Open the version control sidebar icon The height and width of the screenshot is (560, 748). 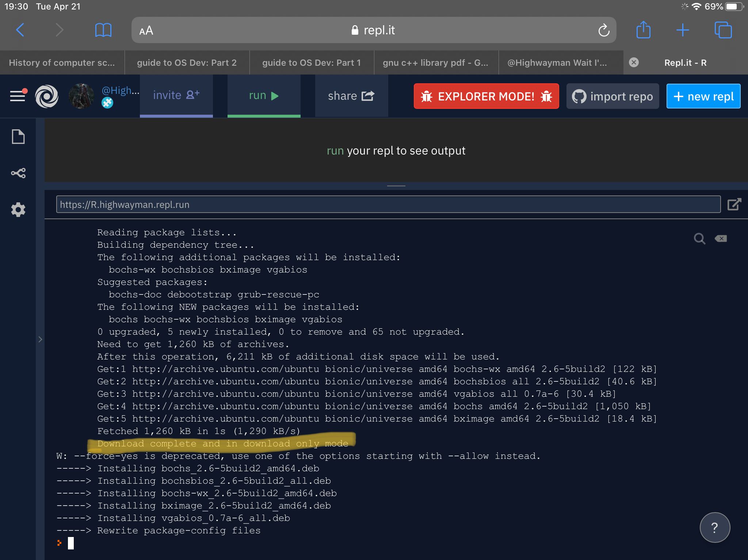(x=18, y=173)
